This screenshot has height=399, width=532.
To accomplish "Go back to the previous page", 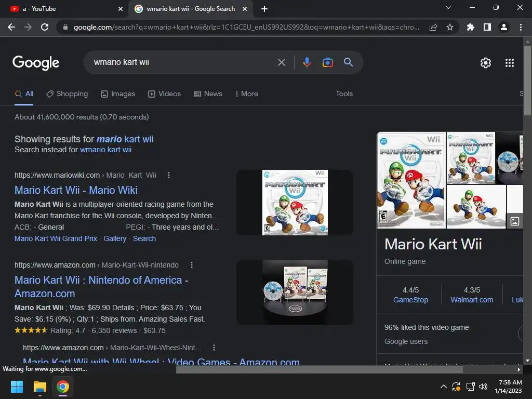I will (11, 27).
